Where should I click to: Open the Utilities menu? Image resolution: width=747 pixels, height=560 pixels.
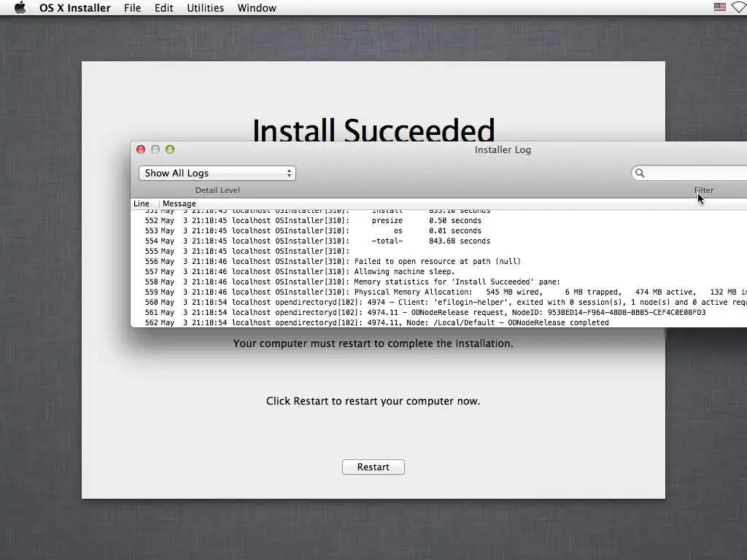(x=205, y=8)
